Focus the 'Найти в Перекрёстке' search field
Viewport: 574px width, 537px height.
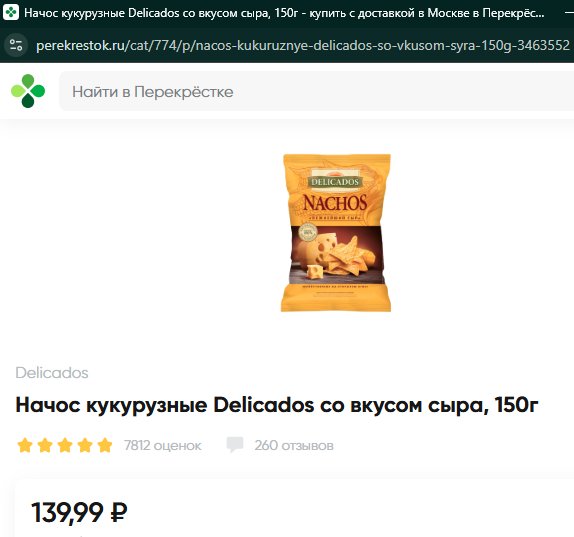(317, 92)
